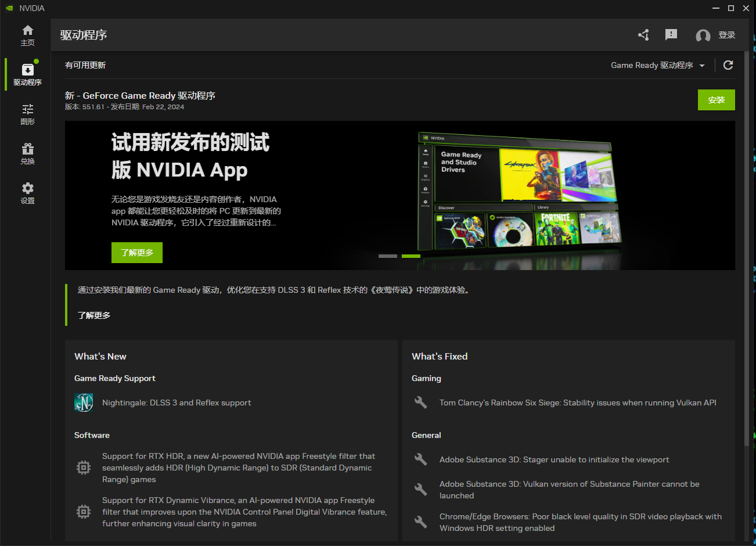Click the Nightingale game icon
The image size is (756, 546).
84,403
